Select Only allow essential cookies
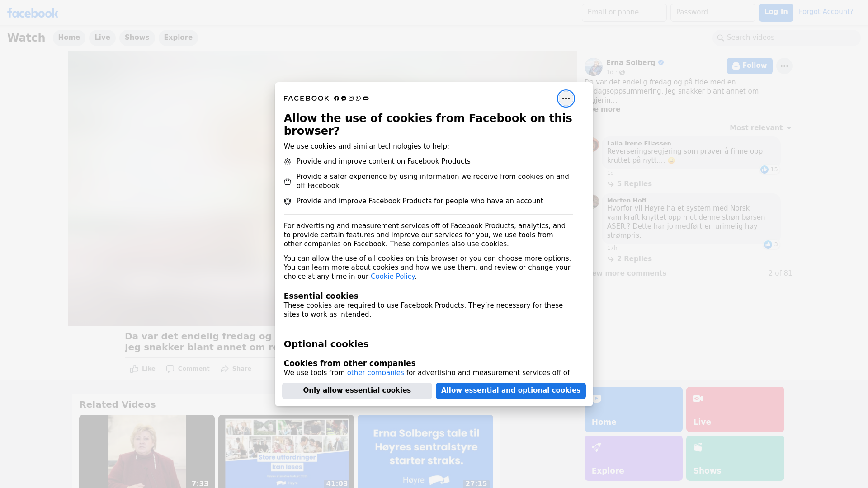This screenshot has width=868, height=488. (357, 391)
